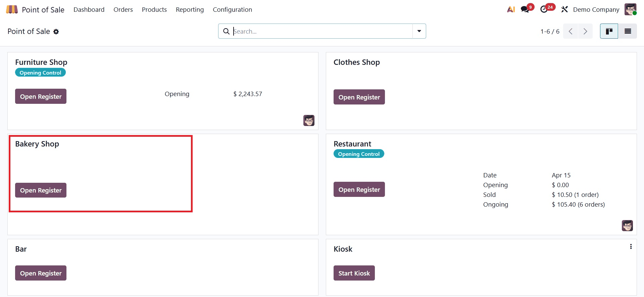The width and height of the screenshot is (644, 297).
Task: Click the Apr 15 date value
Action: [x=561, y=175]
